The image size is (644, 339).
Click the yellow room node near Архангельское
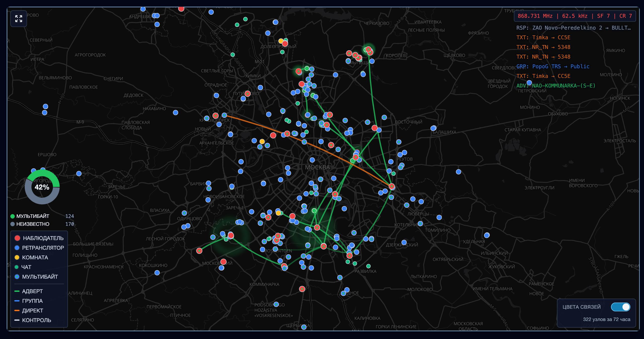[x=262, y=141]
